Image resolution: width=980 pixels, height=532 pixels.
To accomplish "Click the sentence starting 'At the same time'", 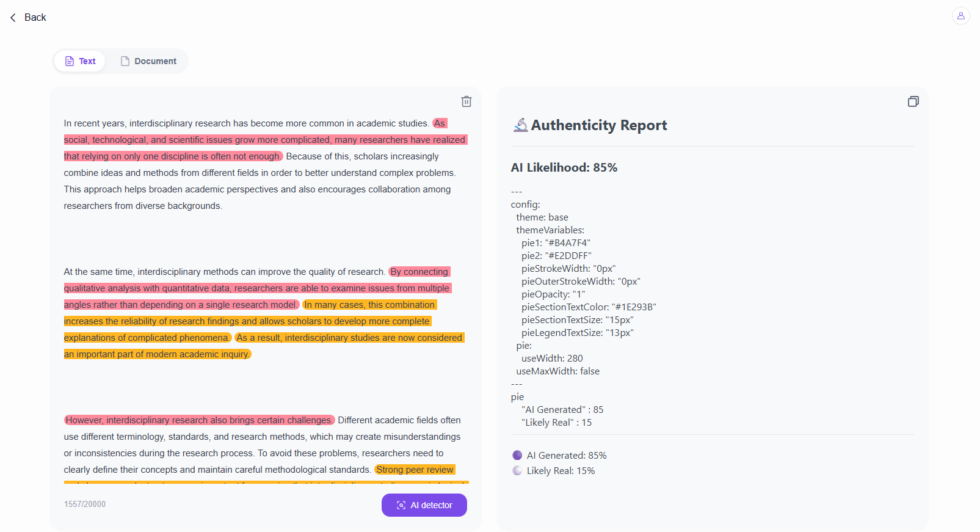I will (225, 272).
